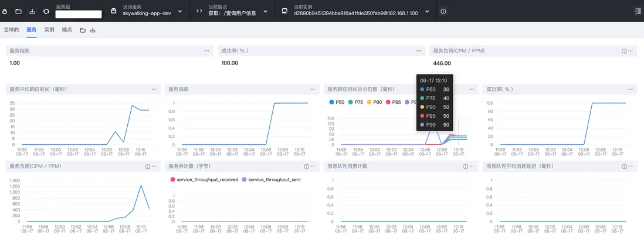644x235 pixels.
Task: Click the info icon in the dark toolbar
Action: [x=443, y=12]
